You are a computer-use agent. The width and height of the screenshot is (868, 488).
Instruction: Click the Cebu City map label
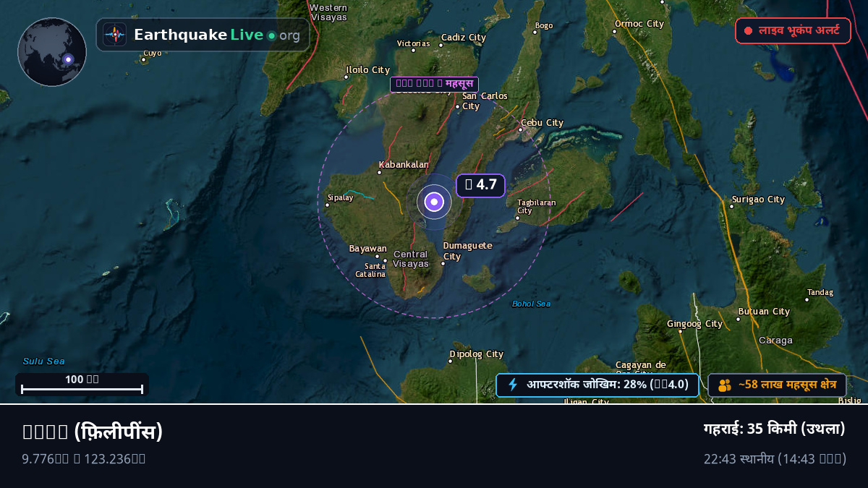coord(542,123)
